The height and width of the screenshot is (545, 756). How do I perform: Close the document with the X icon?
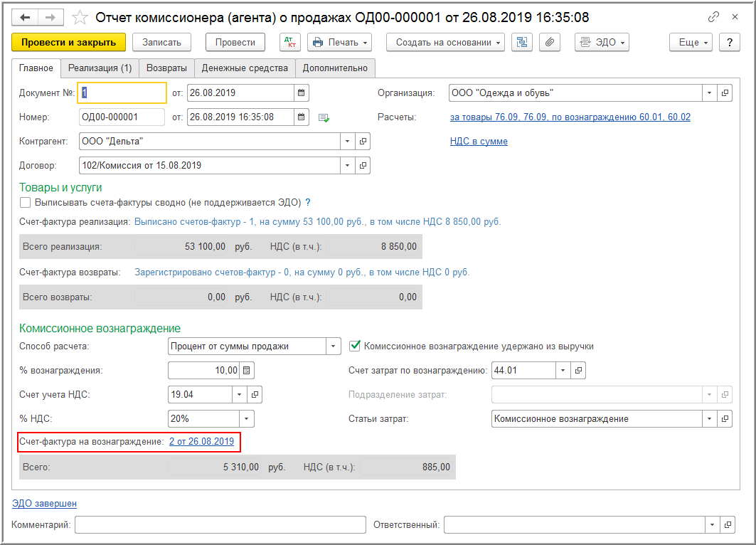click(x=735, y=17)
